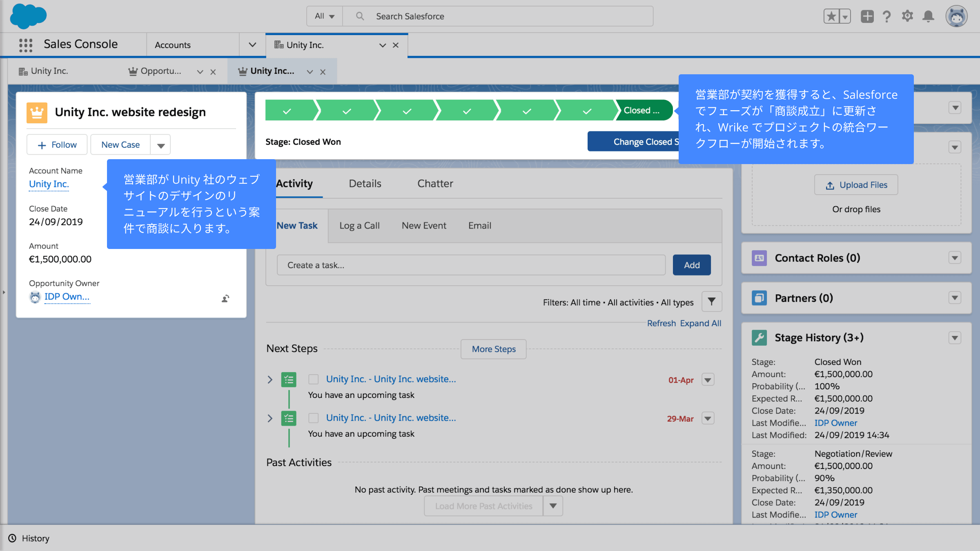Click the Search Salesforce field
This screenshot has width=980, height=551.
point(498,16)
